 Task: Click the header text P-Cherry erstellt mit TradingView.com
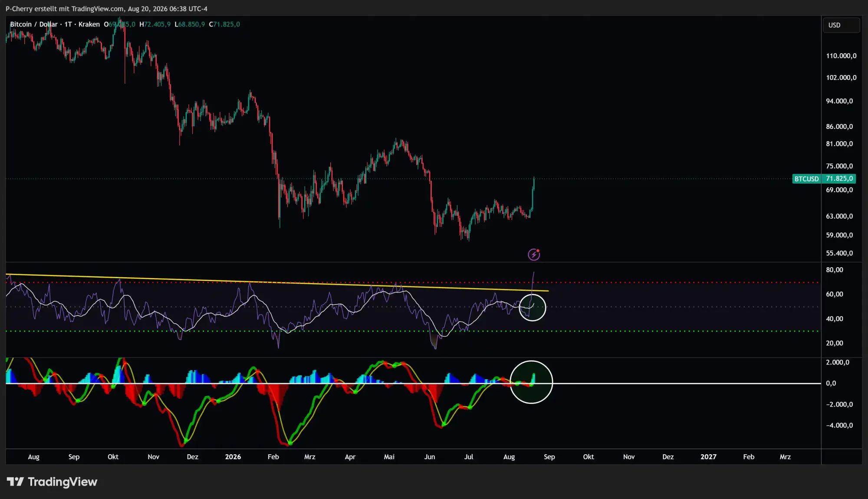pyautogui.click(x=65, y=9)
